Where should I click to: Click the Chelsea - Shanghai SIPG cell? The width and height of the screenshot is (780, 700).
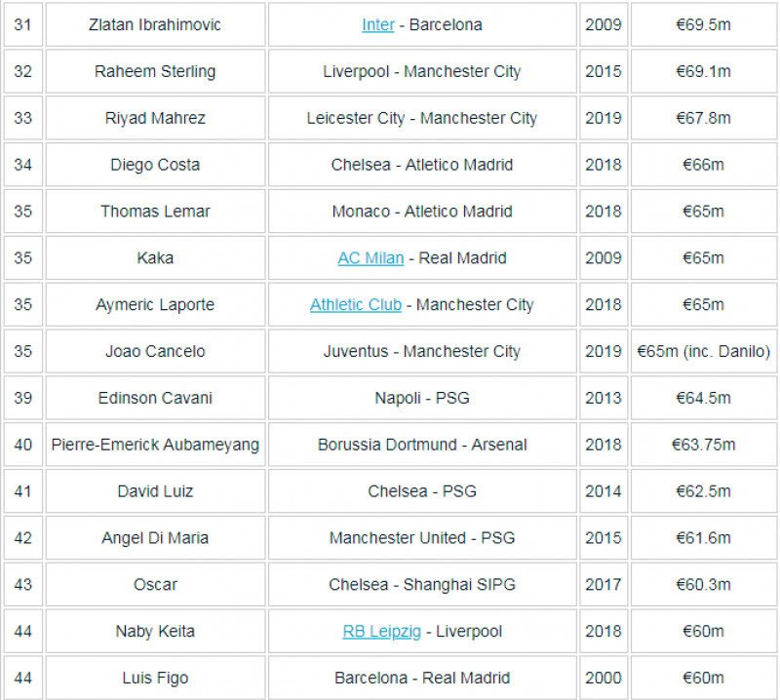click(422, 585)
